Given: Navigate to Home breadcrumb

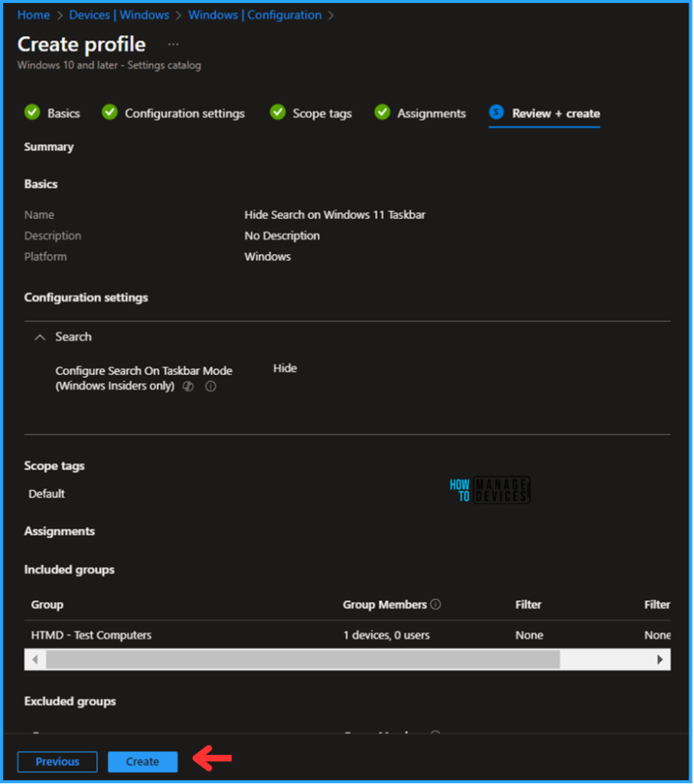Looking at the screenshot, I should (34, 15).
